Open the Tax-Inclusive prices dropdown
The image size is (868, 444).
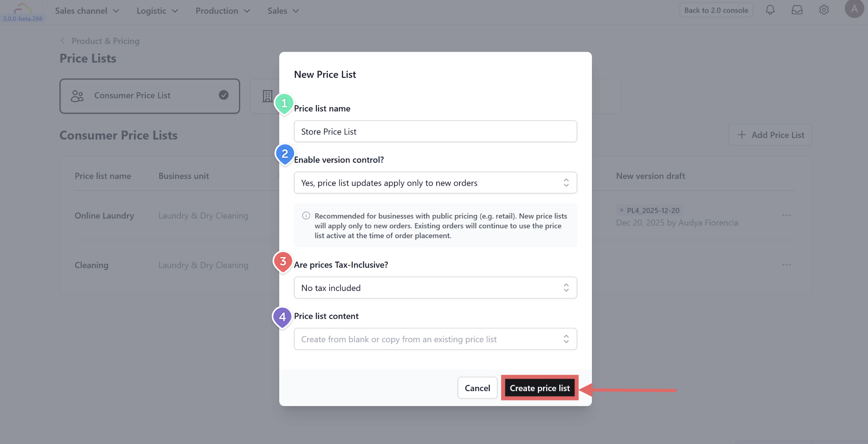[435, 288]
